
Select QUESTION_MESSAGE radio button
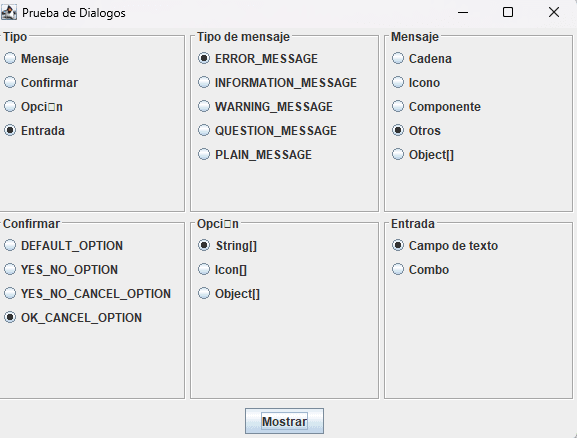[268, 130]
